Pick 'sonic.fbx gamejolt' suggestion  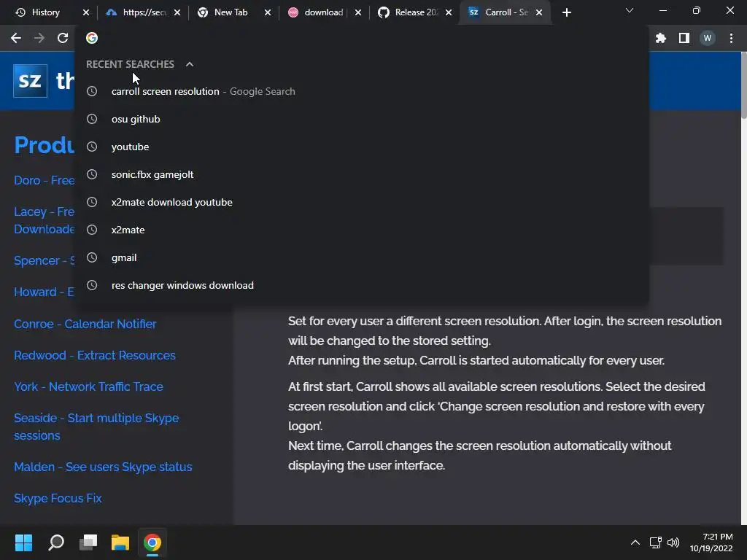tap(362, 174)
